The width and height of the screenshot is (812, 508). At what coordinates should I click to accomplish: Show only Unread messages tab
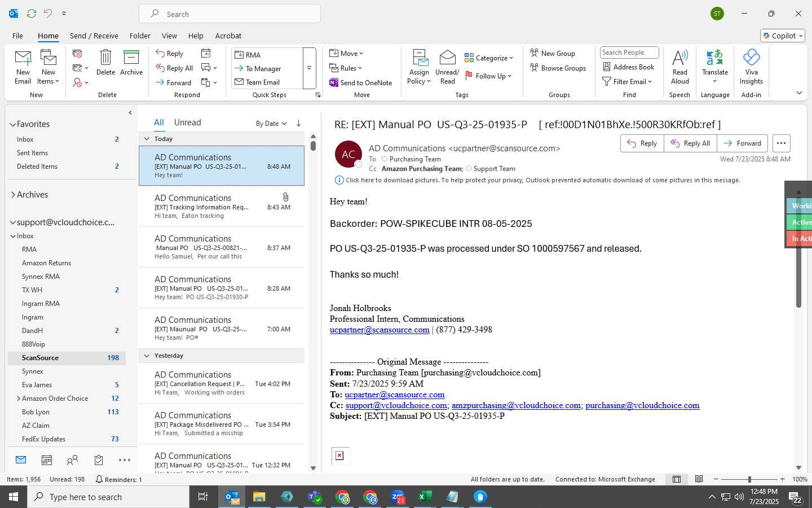click(x=188, y=122)
